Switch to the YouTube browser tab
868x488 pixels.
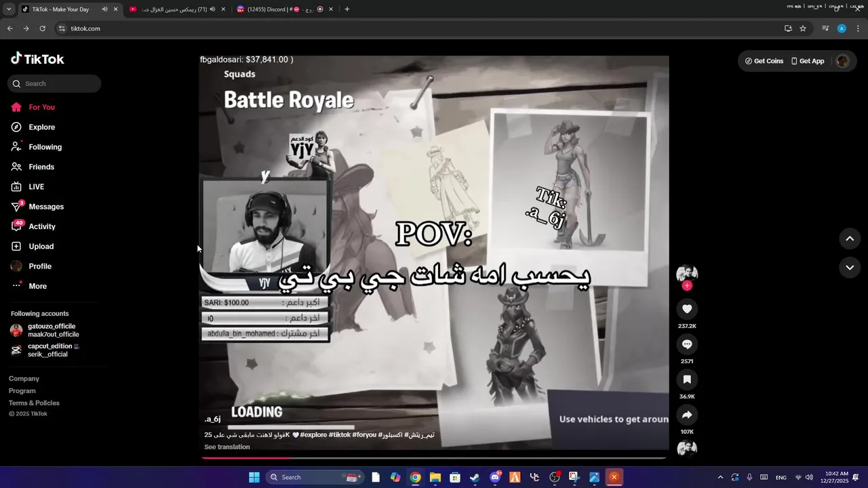tap(173, 9)
